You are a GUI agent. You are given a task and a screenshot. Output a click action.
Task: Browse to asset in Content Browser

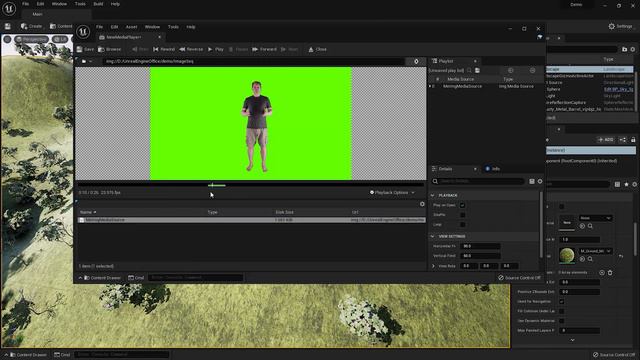tap(109, 49)
